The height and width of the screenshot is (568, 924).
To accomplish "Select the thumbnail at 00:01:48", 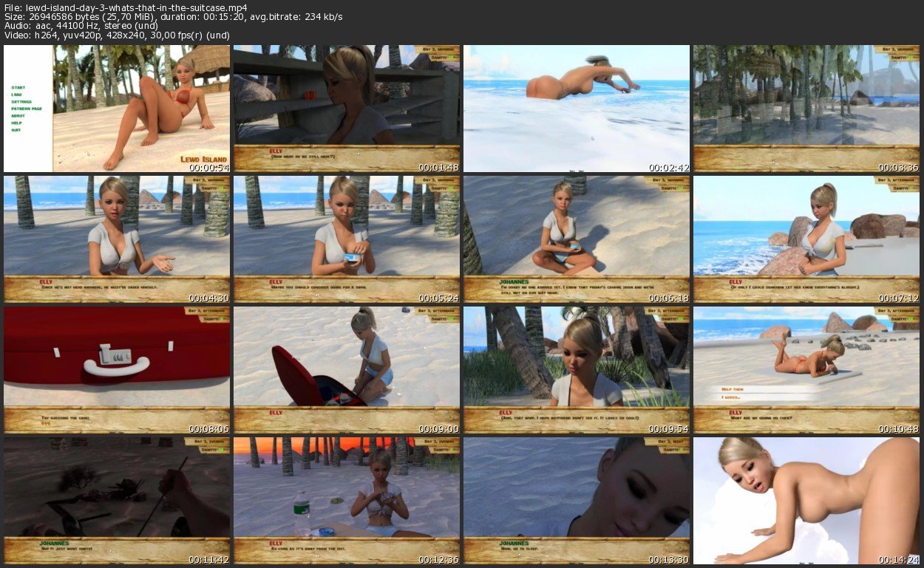I will click(347, 109).
